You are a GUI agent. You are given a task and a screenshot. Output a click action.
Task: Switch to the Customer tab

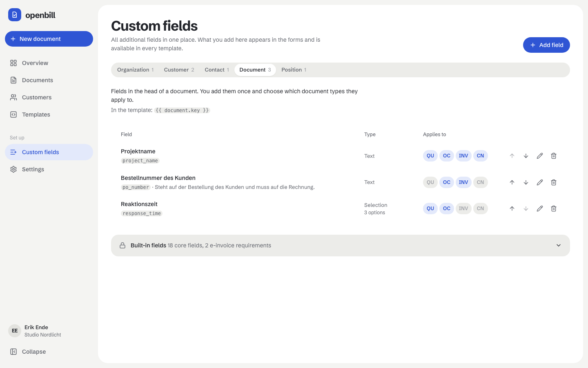(179, 70)
